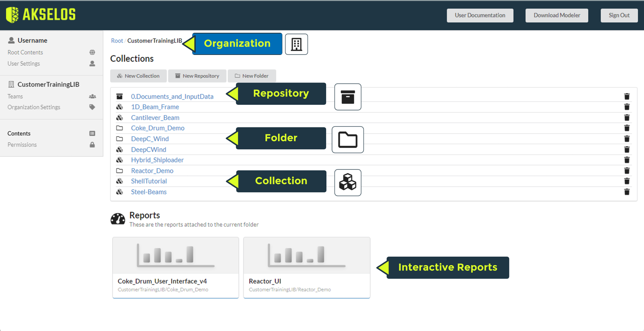The width and height of the screenshot is (644, 331).
Task: Click the person icon next to User Settings
Action: [92, 63]
